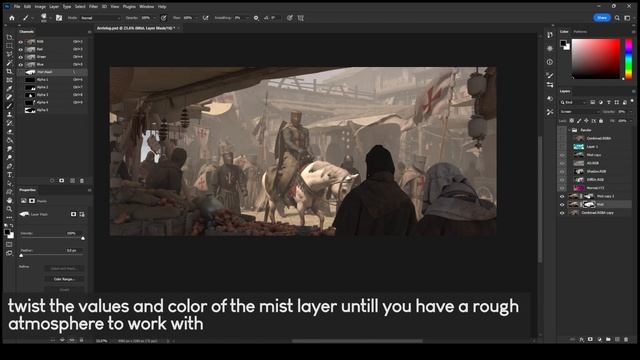Select the Gradient tool
The width and height of the screenshot is (640, 360).
pos(9,140)
